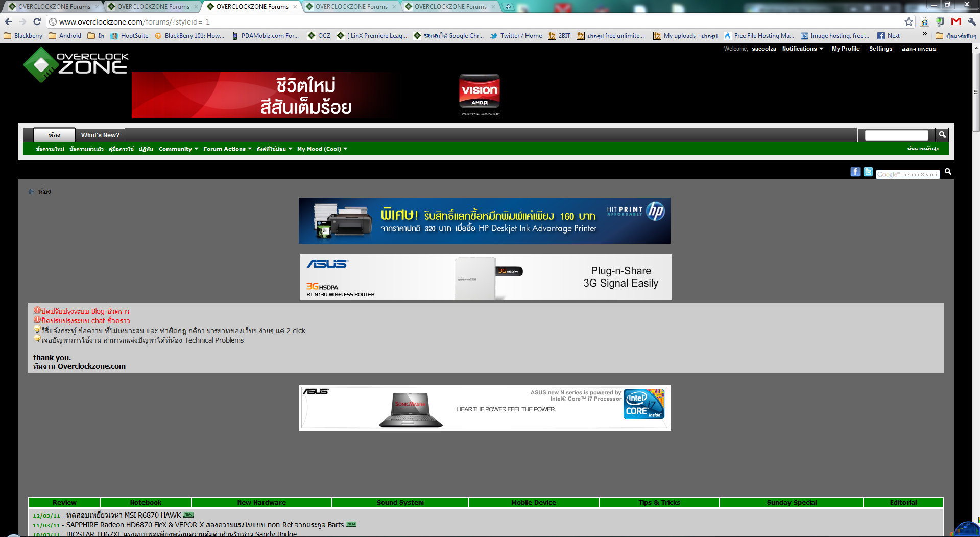Expand the Notifications dropdown
The image size is (980, 537).
[802, 49]
